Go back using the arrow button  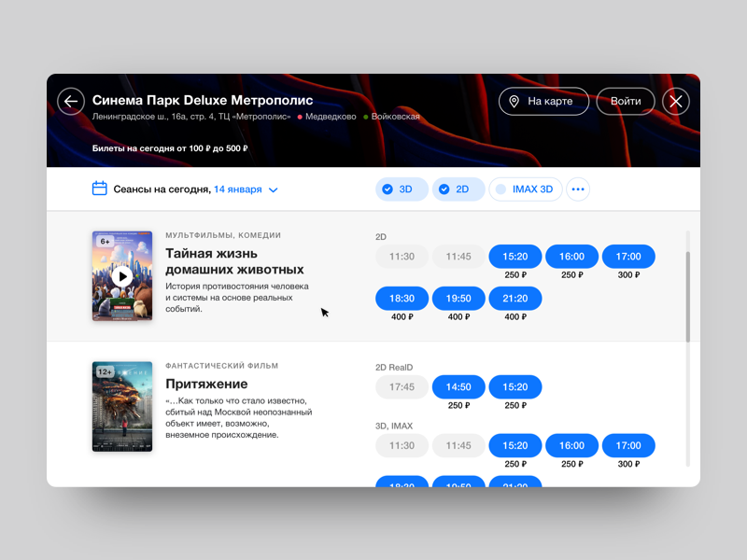point(71,102)
